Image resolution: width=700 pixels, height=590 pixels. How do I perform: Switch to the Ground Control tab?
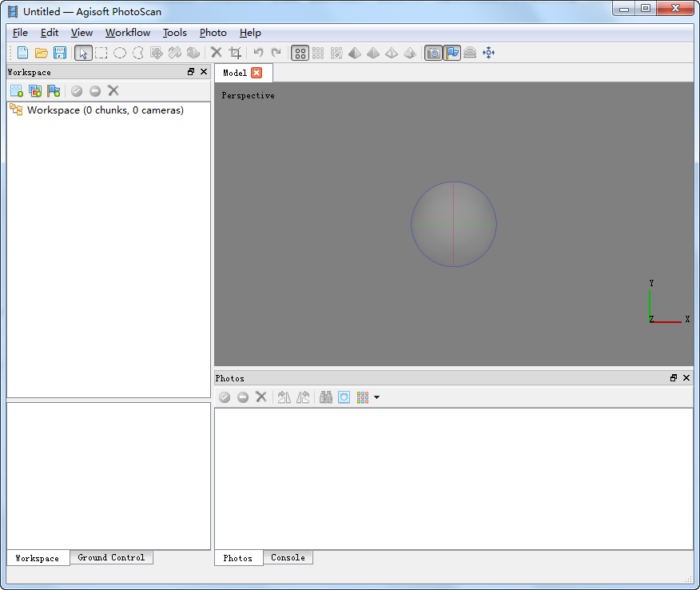[x=111, y=558]
